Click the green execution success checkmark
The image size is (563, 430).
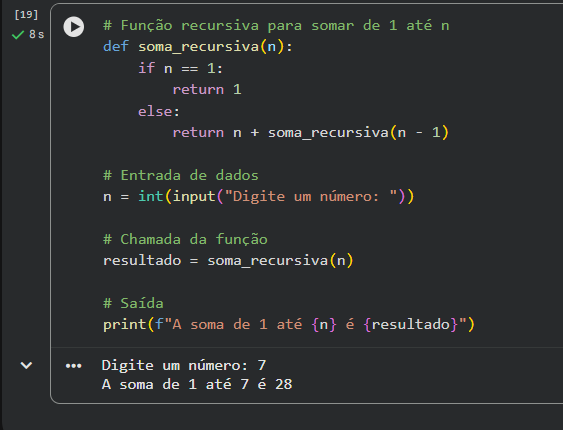(18, 34)
